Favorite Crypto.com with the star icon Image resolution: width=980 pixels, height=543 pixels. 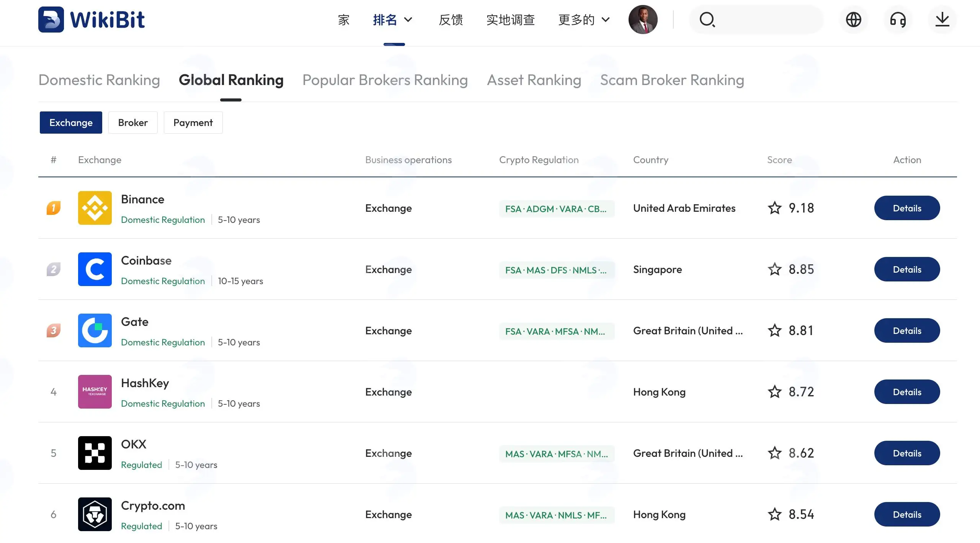pos(775,514)
